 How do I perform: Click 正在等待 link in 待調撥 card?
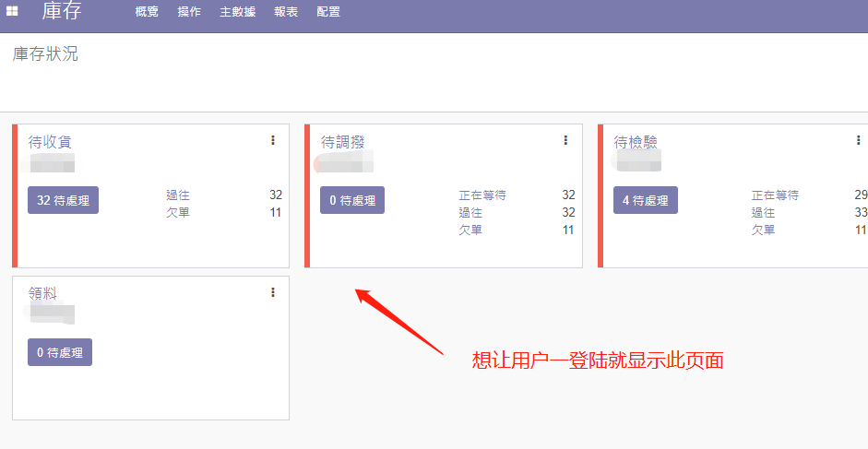click(x=482, y=195)
